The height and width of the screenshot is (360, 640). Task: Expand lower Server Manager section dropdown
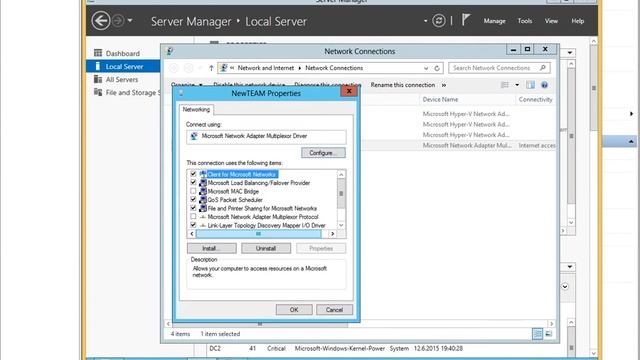pyautogui.click(x=570, y=267)
